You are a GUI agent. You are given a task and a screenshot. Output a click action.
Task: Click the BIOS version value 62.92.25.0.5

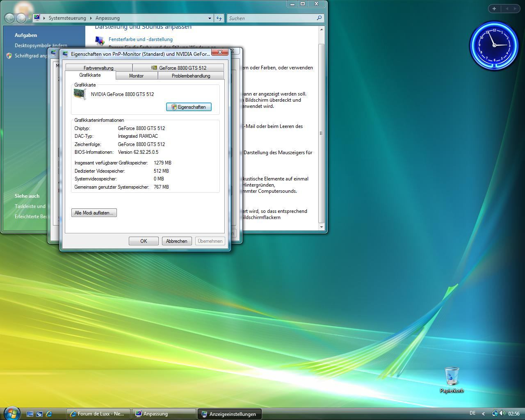coord(138,152)
